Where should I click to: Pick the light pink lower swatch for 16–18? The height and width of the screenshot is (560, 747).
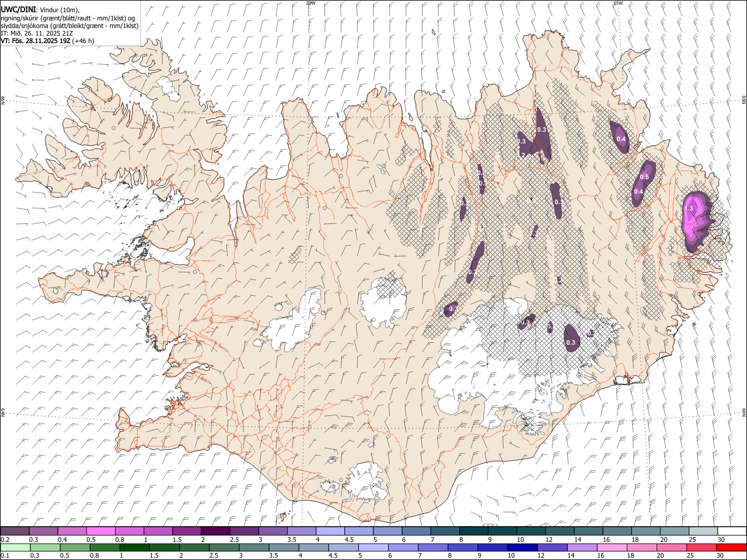pyautogui.click(x=612, y=548)
